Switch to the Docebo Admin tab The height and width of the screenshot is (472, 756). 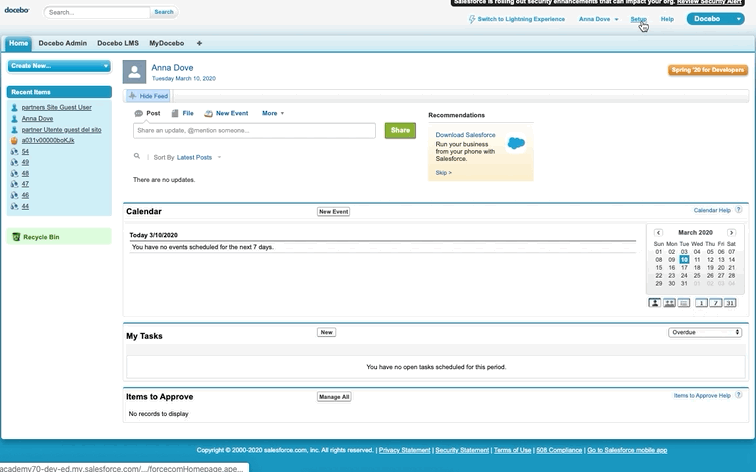pyautogui.click(x=63, y=43)
